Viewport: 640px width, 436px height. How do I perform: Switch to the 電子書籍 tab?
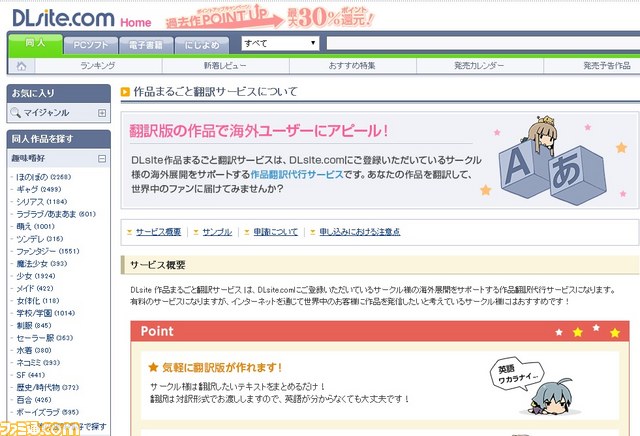146,45
